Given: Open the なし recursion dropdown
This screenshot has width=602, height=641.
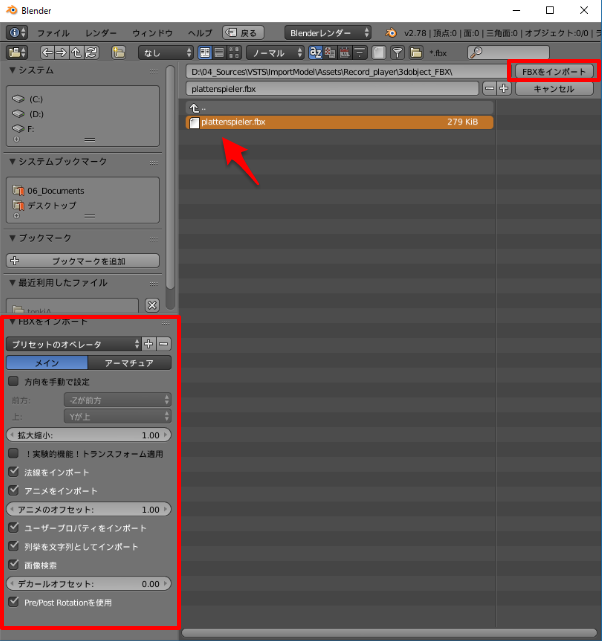Looking at the screenshot, I should click(166, 52).
